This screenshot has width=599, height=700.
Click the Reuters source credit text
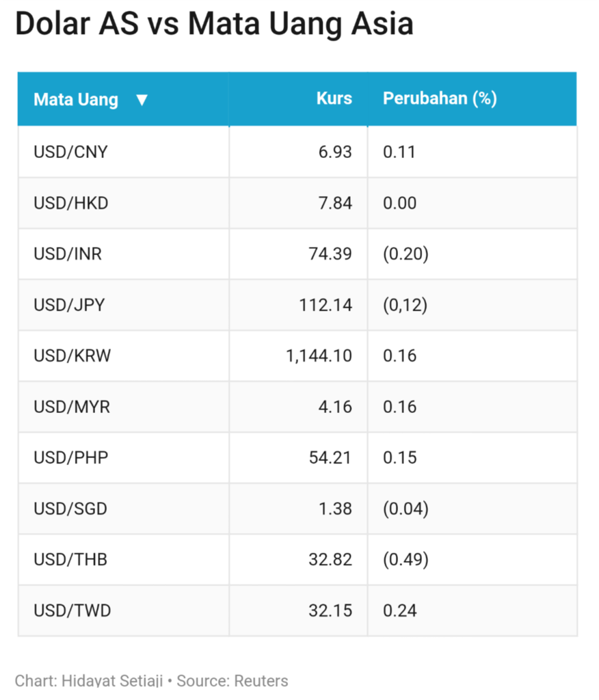coord(261,681)
